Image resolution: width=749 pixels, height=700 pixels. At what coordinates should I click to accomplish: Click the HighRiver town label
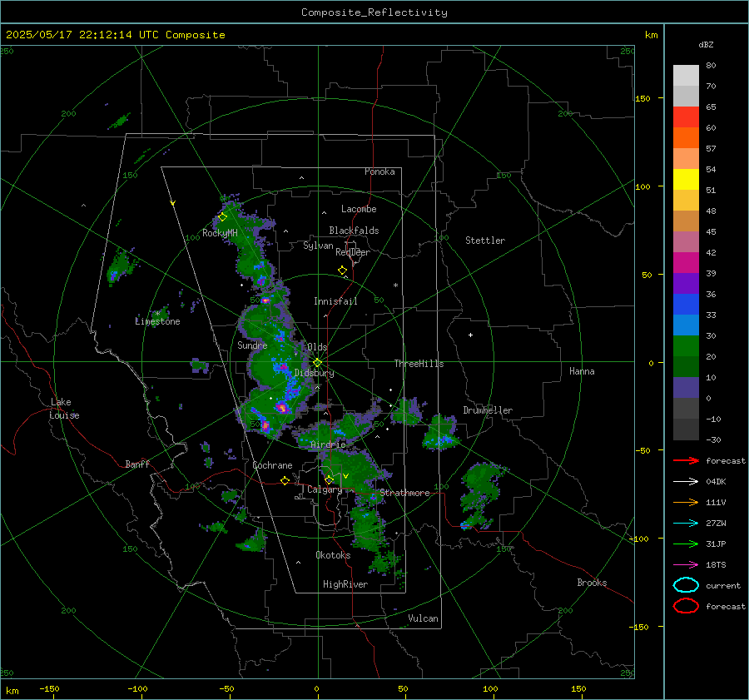tap(345, 584)
